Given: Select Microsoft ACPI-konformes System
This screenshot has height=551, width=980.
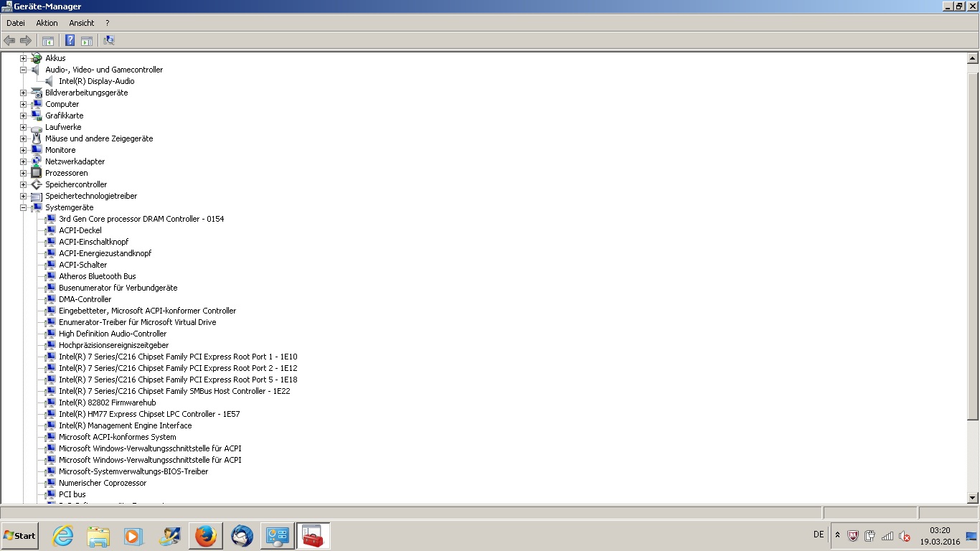Looking at the screenshot, I should 118,437.
